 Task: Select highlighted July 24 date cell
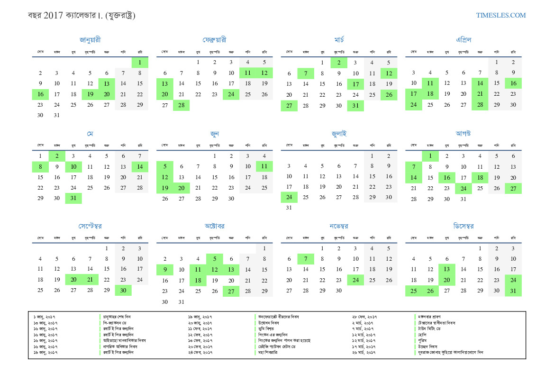[x=289, y=197]
